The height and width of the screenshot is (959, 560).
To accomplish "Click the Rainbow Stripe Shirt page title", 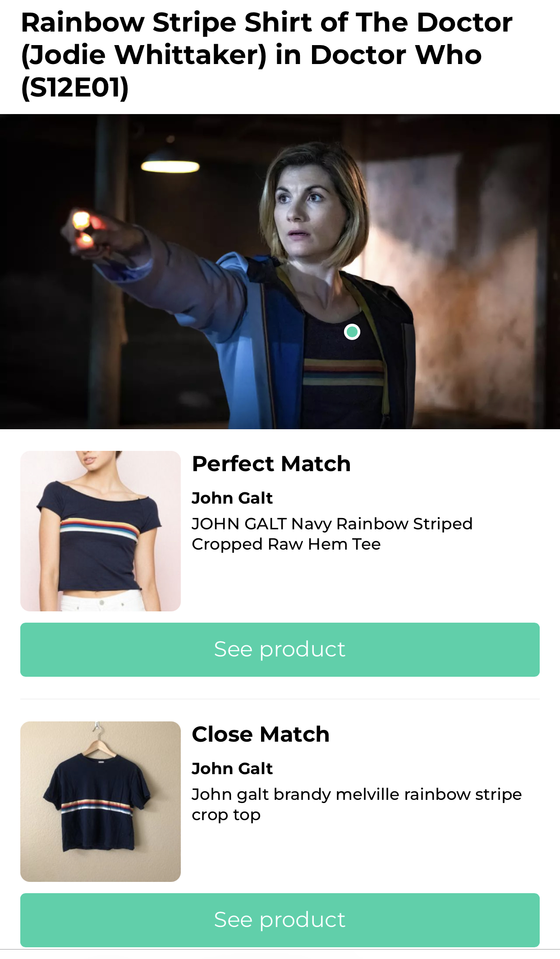I will 267,55.
